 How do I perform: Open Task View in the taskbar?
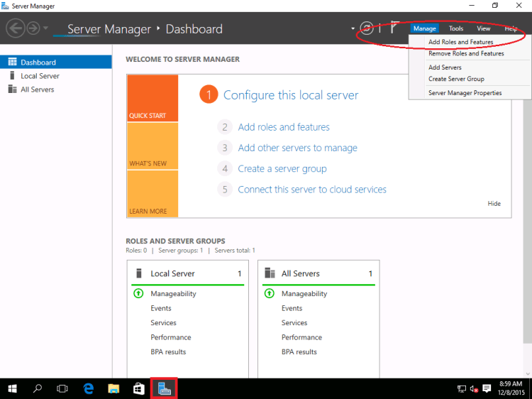pos(62,388)
